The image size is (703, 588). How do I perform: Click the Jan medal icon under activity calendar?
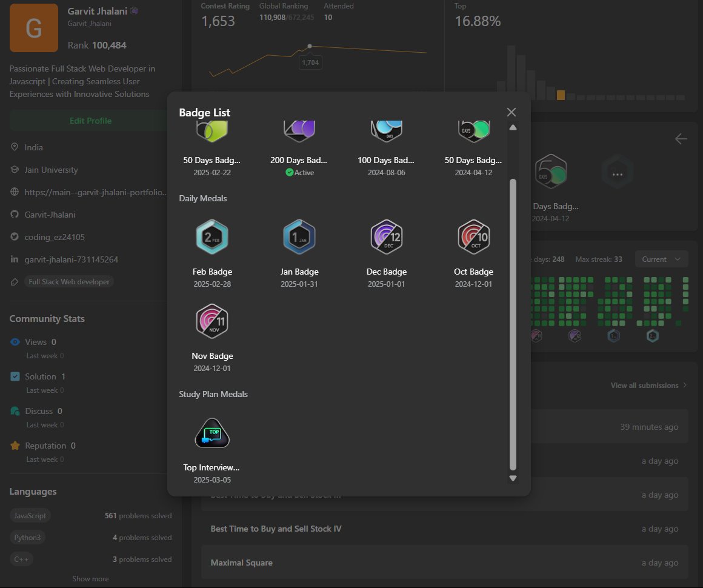tap(613, 335)
